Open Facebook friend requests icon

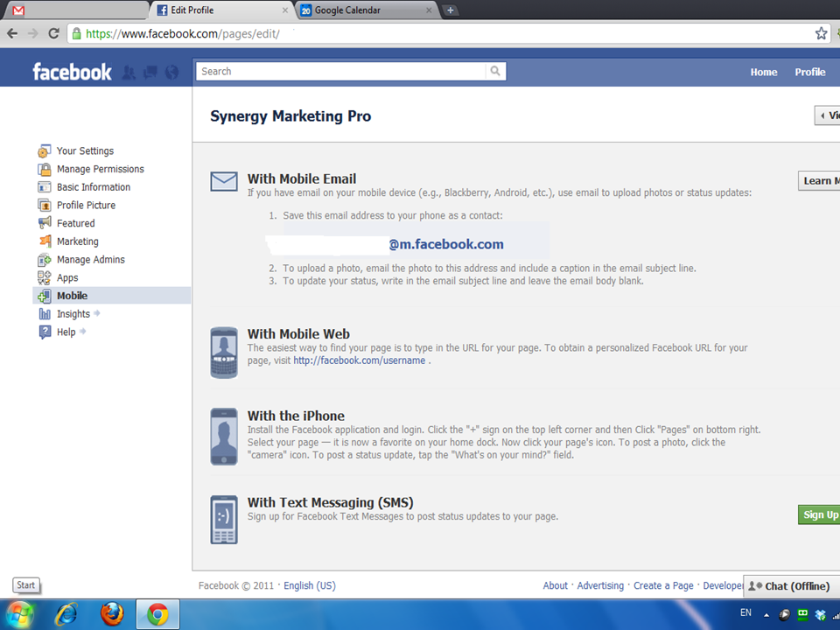(x=129, y=73)
